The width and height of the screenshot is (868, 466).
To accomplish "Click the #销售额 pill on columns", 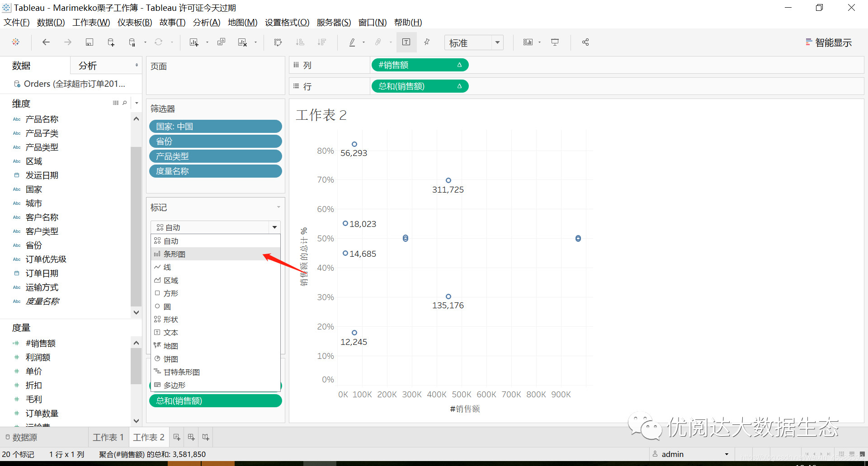I will pos(420,65).
